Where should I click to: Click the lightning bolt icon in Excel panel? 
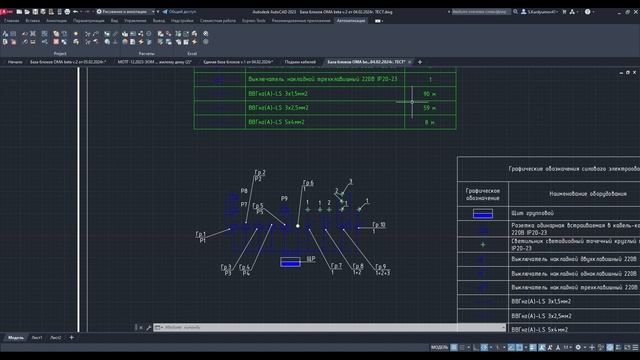[x=194, y=42]
